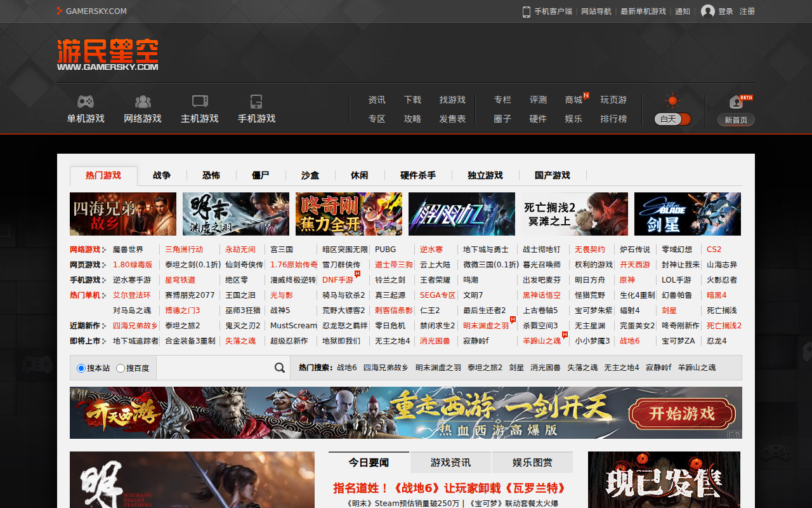Click small GAMERSKY.COM top-left icon

tap(60, 11)
